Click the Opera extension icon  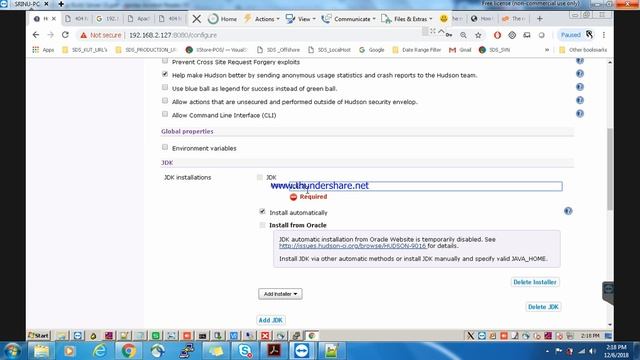tap(497, 35)
